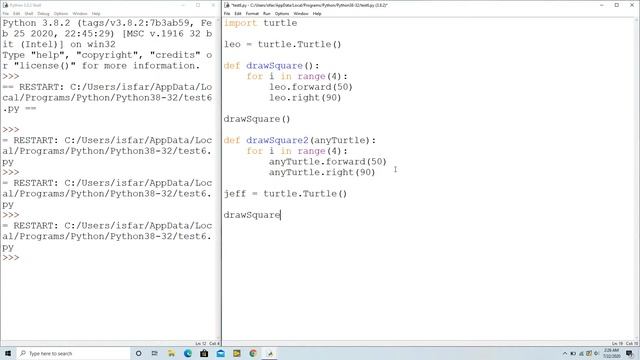The width and height of the screenshot is (640, 360).
Task: Click 'def drawSquare2(anyTurtle):' line
Action: pos(300,140)
